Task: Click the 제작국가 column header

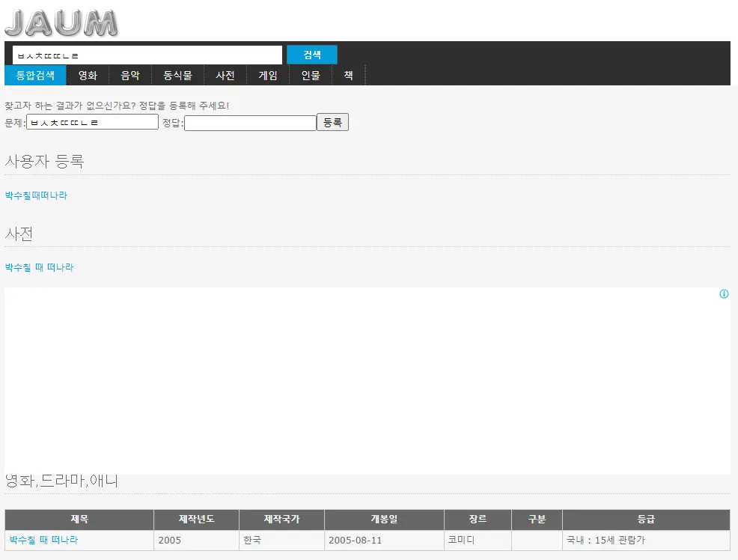Action: tap(281, 520)
